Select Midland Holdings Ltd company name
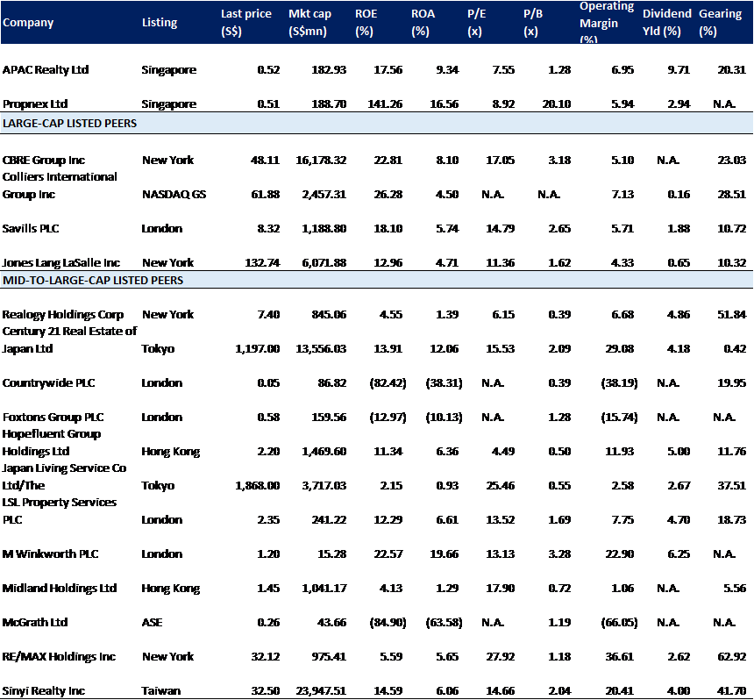The width and height of the screenshot is (754, 700). coord(60,589)
